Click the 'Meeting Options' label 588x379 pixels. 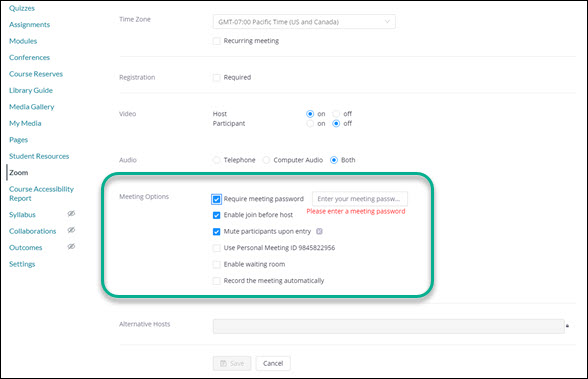point(144,197)
